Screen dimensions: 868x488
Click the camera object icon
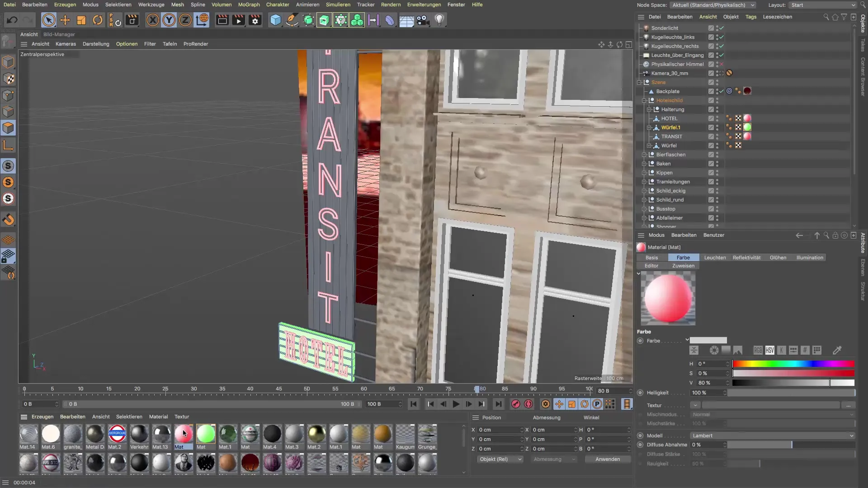pos(423,20)
